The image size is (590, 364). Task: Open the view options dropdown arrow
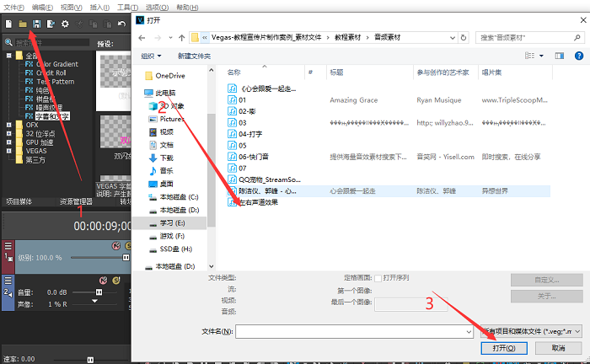point(541,56)
